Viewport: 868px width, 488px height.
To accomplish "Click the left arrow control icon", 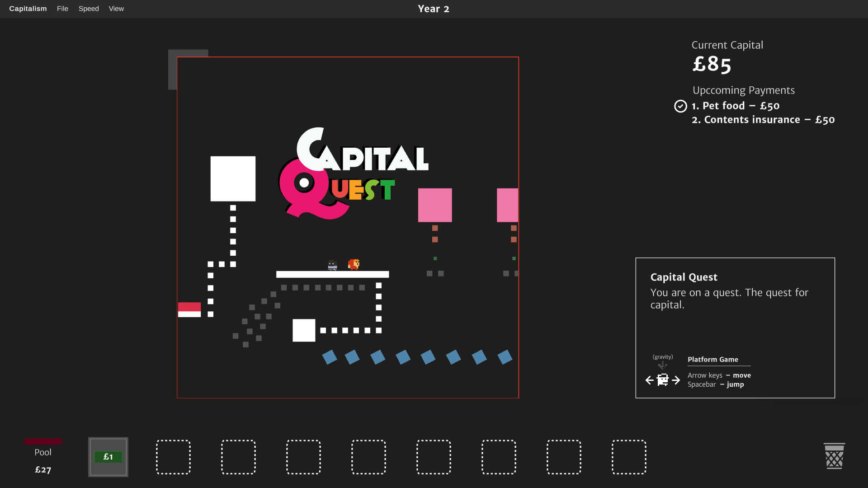I will click(650, 380).
